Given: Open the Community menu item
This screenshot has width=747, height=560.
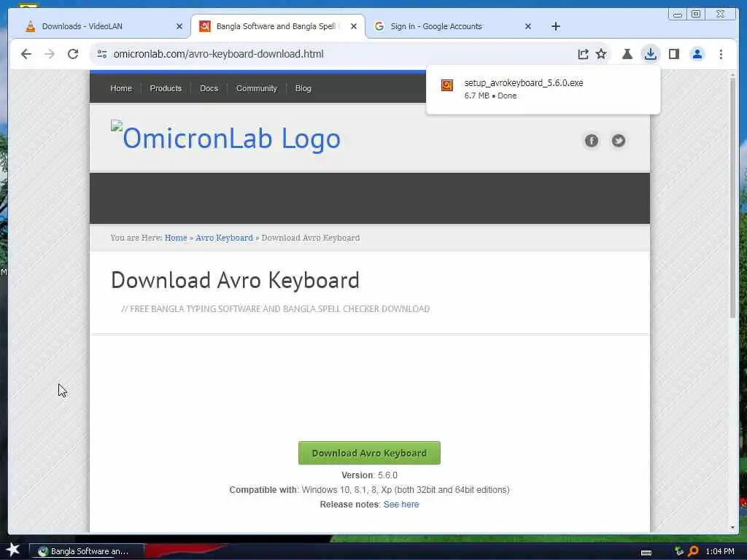Looking at the screenshot, I should [256, 88].
